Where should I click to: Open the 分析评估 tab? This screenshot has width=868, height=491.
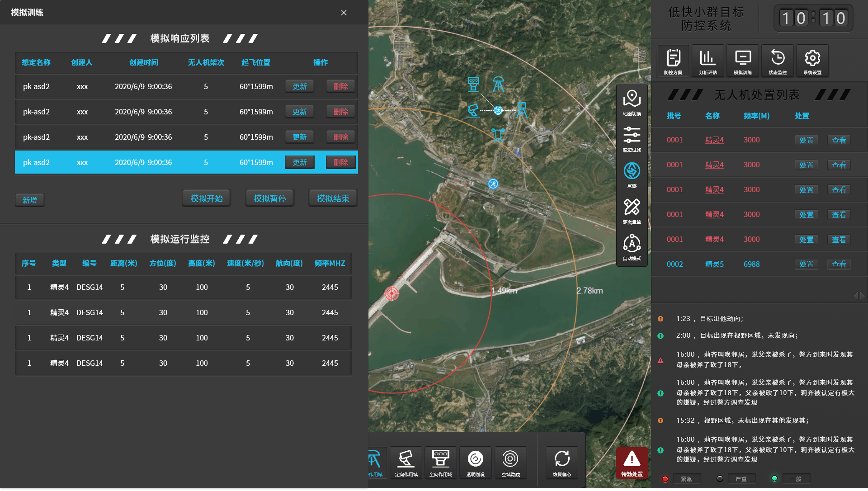(x=708, y=61)
